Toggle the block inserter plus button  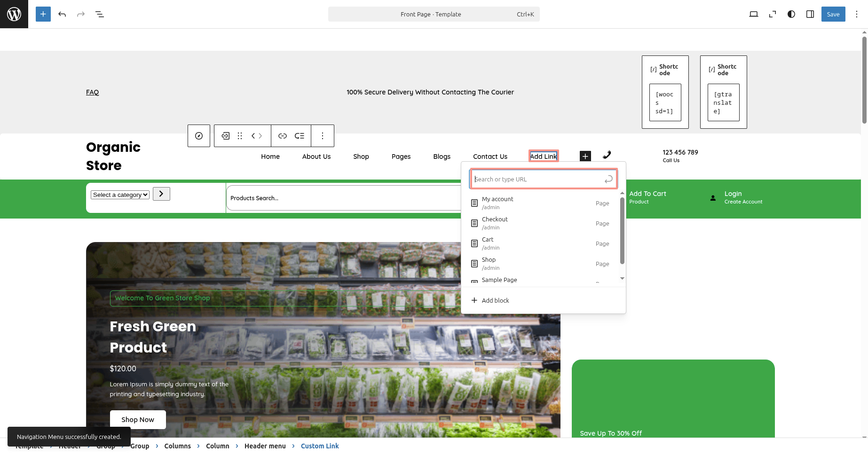coord(43,14)
